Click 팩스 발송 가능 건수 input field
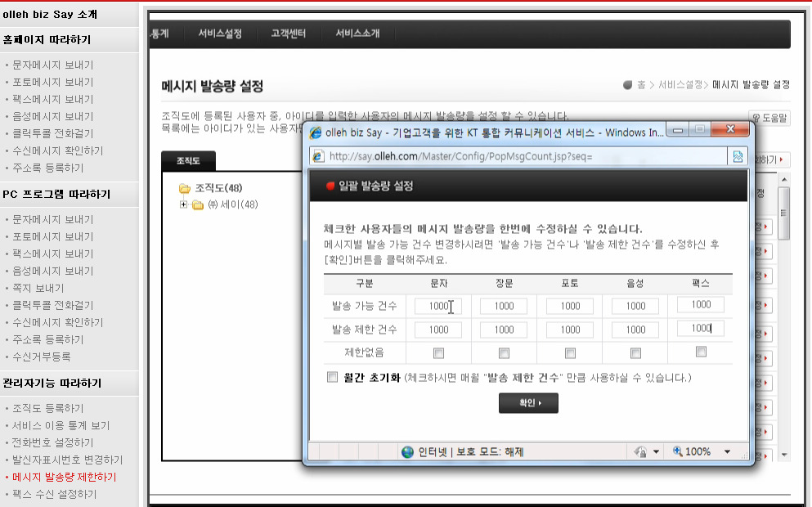 [x=701, y=304]
